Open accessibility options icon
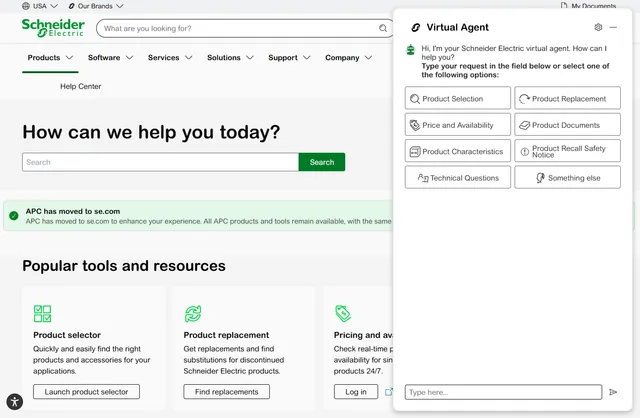 [15, 402]
